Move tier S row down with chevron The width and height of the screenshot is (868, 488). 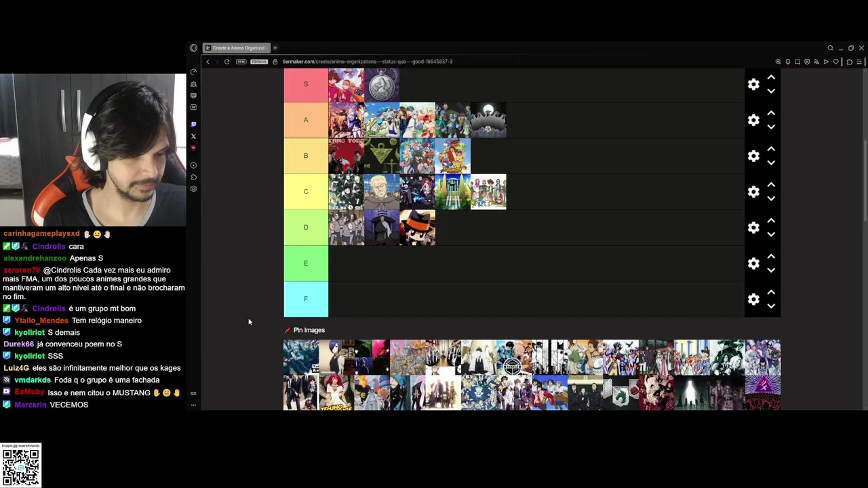[771, 91]
